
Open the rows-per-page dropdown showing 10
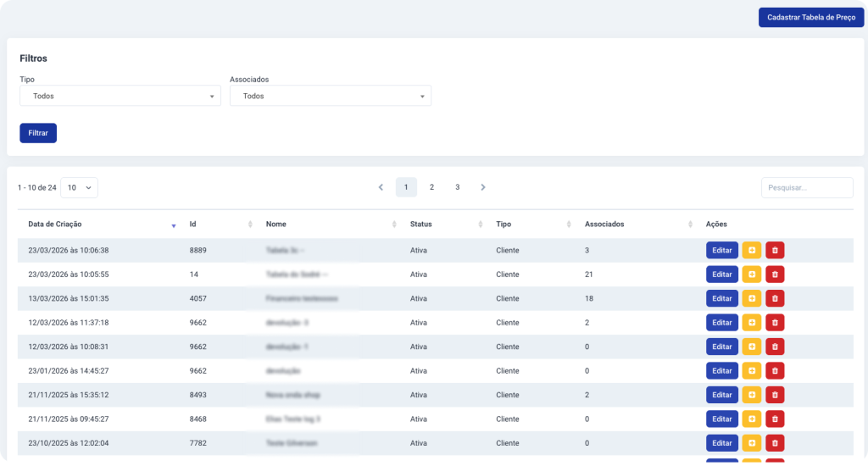[x=79, y=187]
